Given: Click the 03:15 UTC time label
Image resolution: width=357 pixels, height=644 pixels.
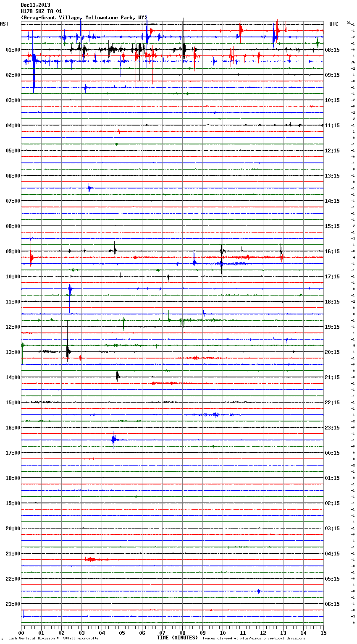Looking at the screenshot, I should [332, 529].
